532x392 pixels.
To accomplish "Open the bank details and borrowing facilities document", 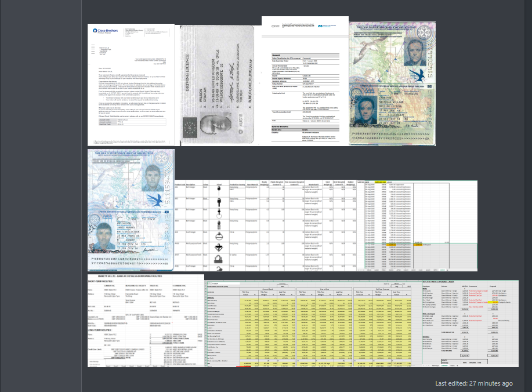I will [x=146, y=321].
